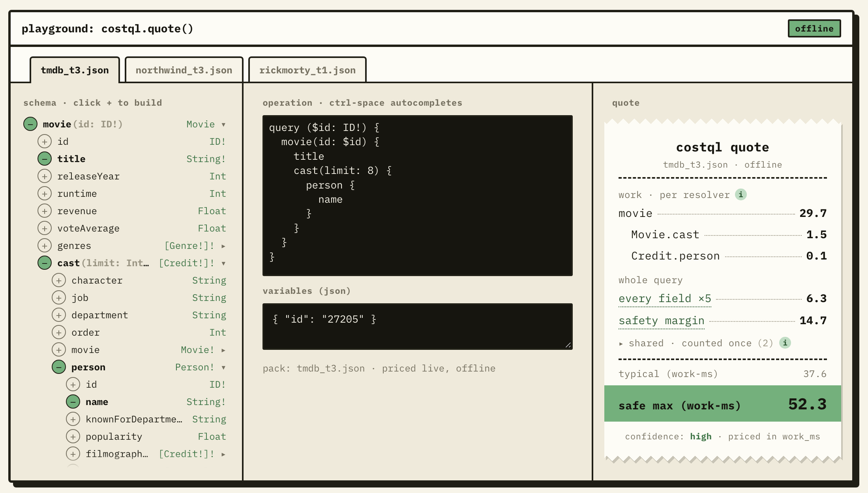Add the ID! id field under root movie
Viewport: 868px width, 493px height.
point(45,142)
